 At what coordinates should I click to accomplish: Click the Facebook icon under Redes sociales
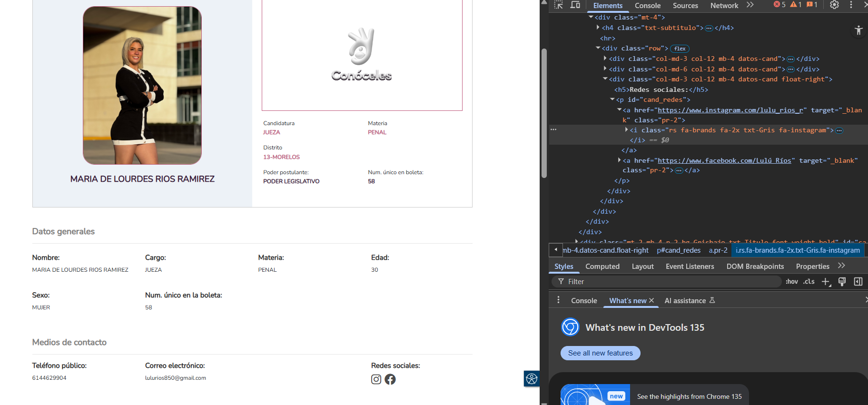[x=390, y=379]
